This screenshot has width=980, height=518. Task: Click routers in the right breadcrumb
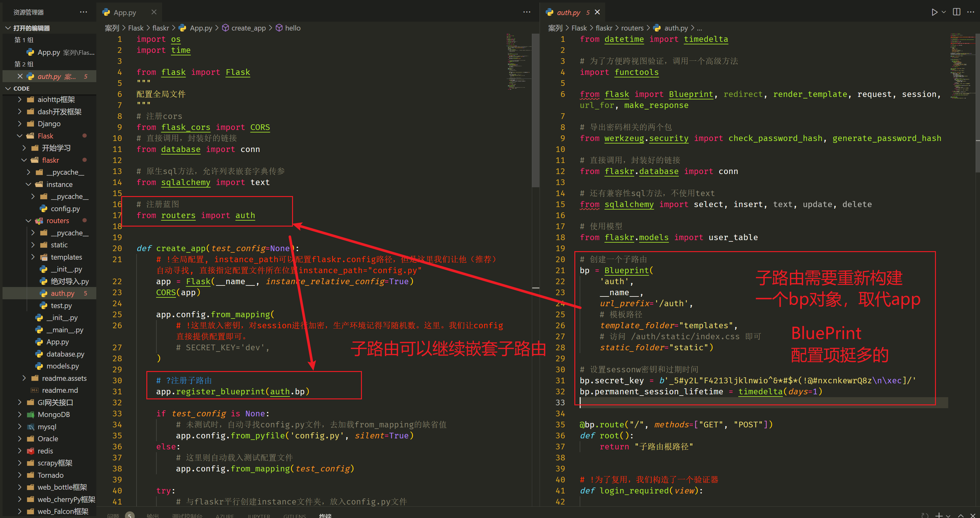click(632, 28)
